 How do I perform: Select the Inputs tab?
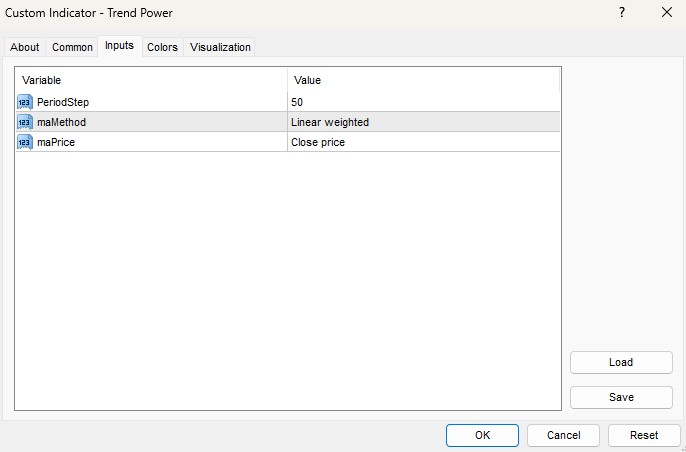click(x=119, y=46)
